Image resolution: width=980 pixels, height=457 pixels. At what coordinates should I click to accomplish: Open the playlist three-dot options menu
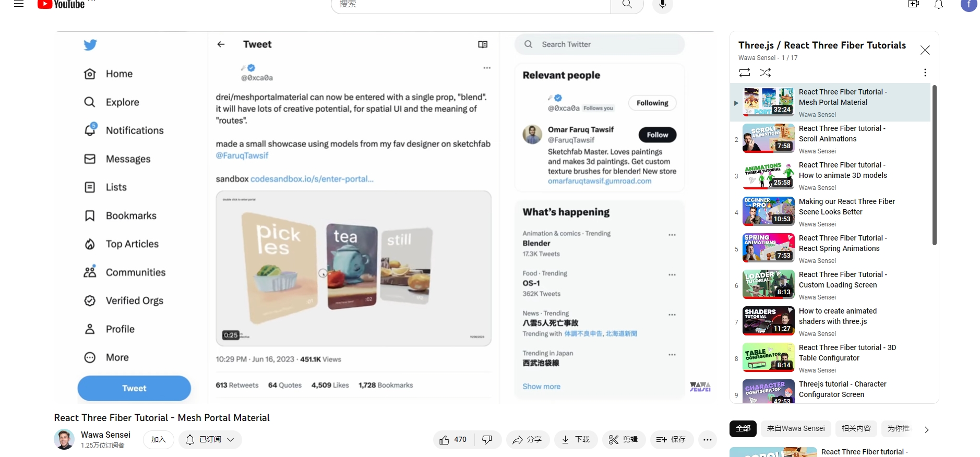(925, 73)
